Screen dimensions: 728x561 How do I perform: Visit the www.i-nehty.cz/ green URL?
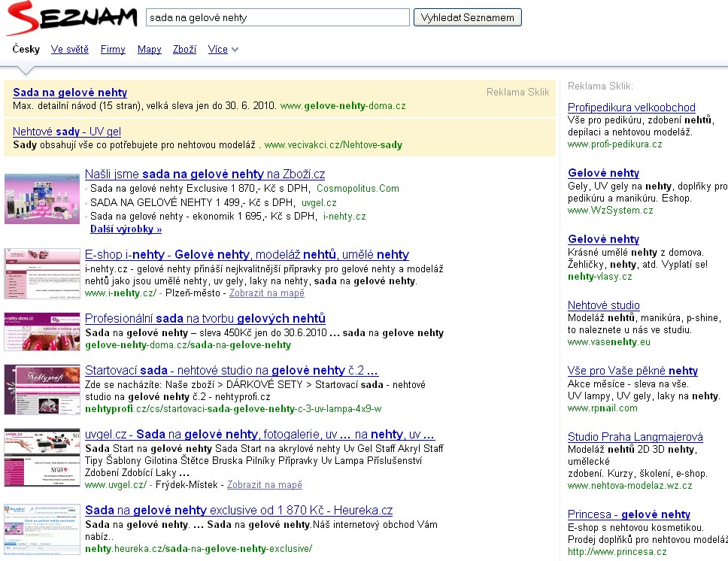point(121,293)
